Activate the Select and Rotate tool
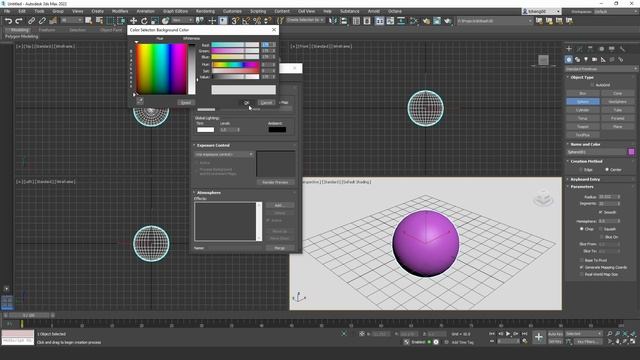The height and width of the screenshot is (360, 640). click(x=144, y=20)
